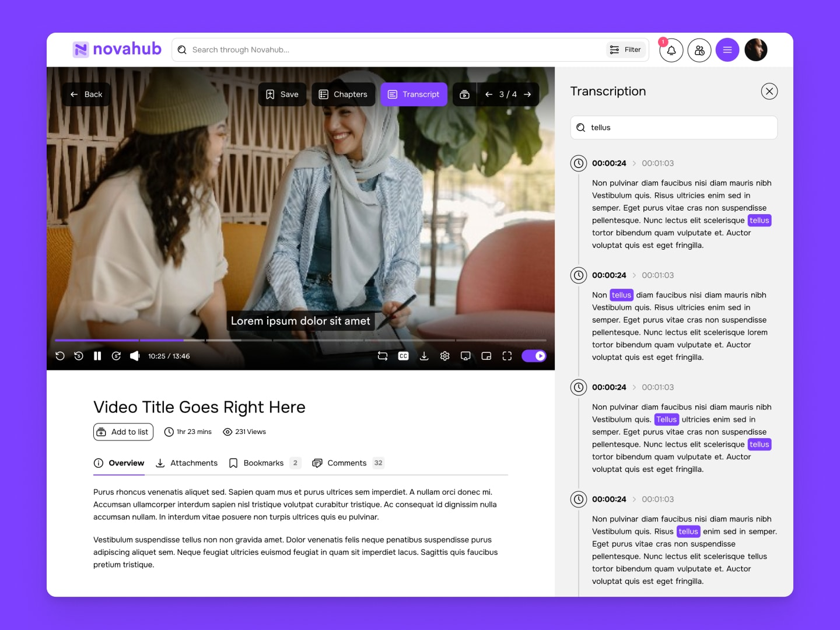Click the 231 Views label

(x=244, y=432)
